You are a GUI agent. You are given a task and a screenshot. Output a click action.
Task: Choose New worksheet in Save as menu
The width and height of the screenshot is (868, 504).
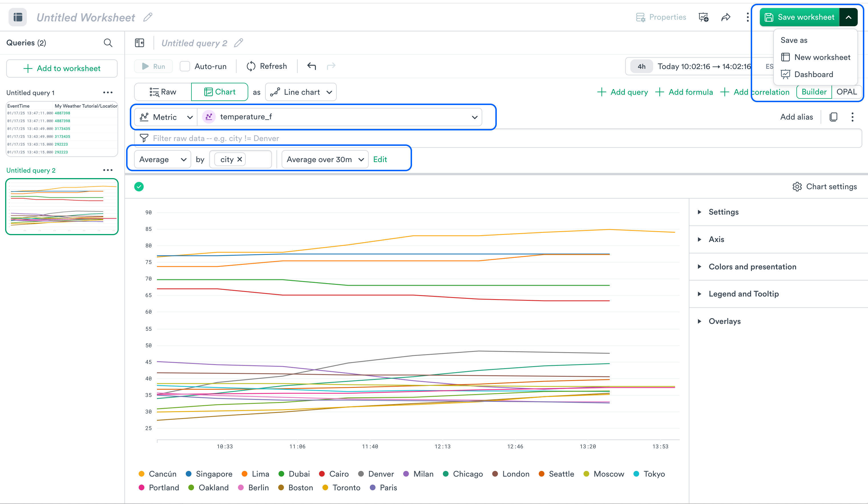coord(822,57)
